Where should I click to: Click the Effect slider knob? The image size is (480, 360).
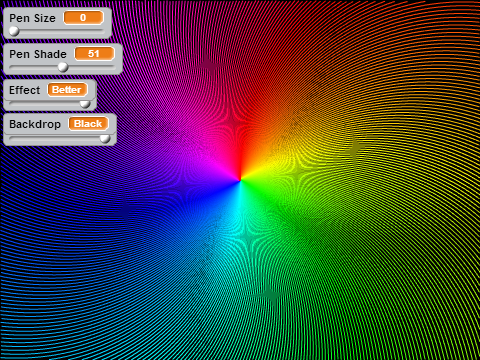(85, 103)
